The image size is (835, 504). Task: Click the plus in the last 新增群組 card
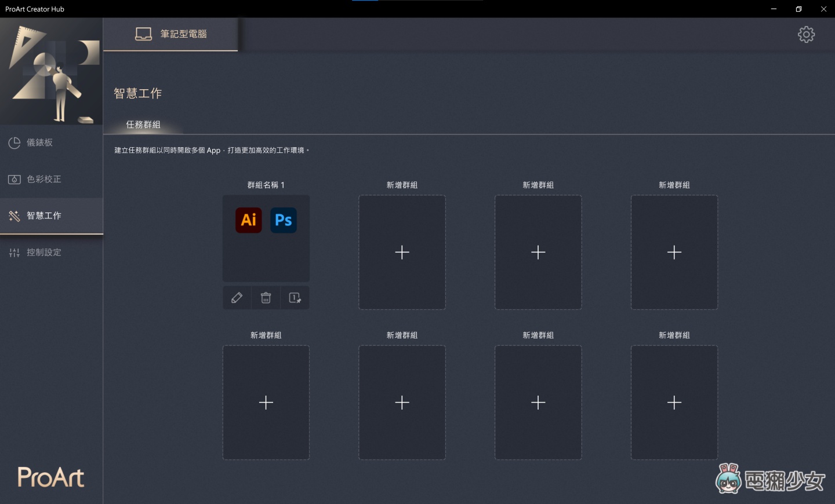pos(674,402)
